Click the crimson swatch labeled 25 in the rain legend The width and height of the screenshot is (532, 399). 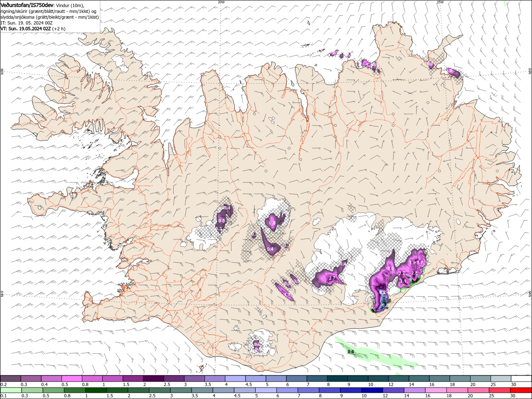[500, 390]
